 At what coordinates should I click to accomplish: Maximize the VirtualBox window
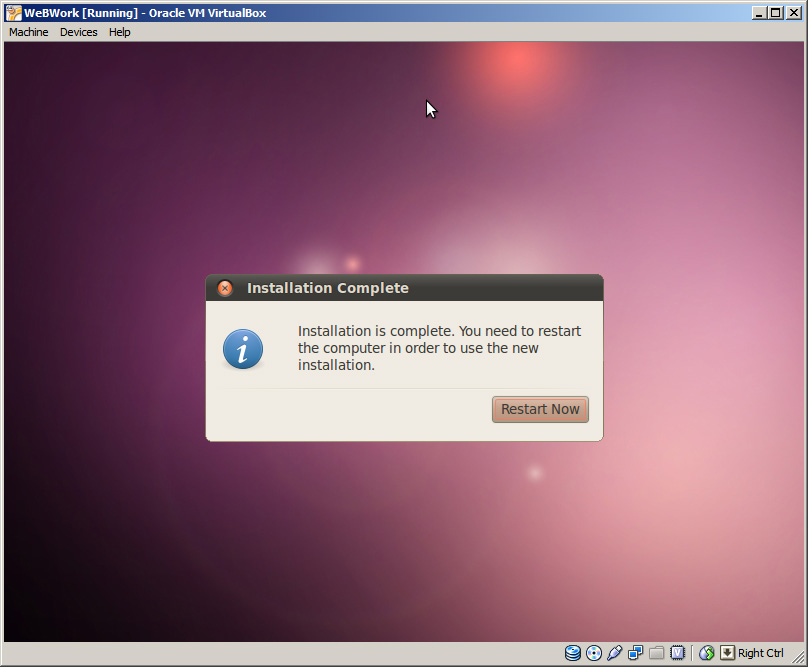click(775, 13)
